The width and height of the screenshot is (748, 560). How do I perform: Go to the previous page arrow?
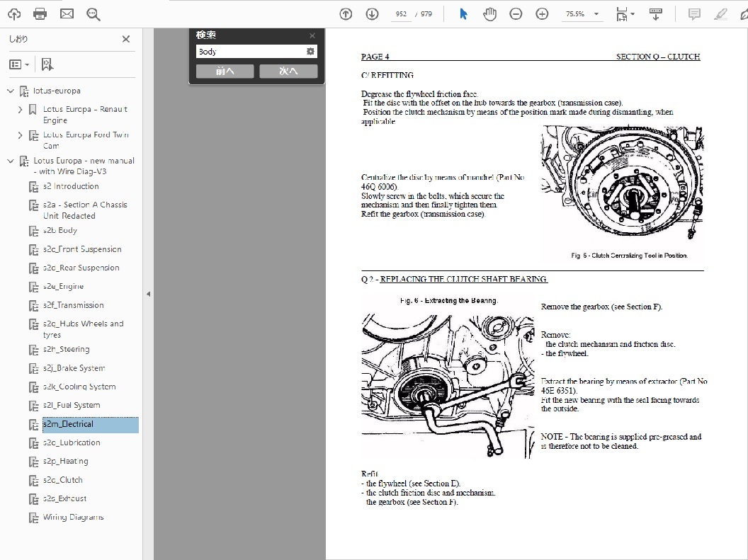pos(346,14)
